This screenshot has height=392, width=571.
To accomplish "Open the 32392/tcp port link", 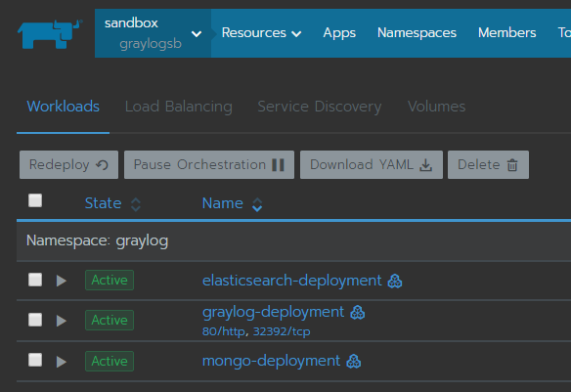I will 282,331.
